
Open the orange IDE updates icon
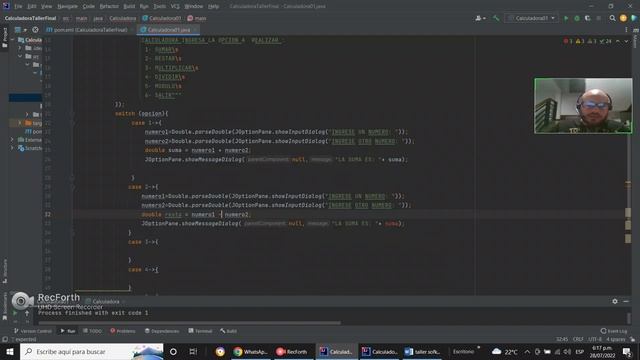pyautogui.click(x=623, y=18)
